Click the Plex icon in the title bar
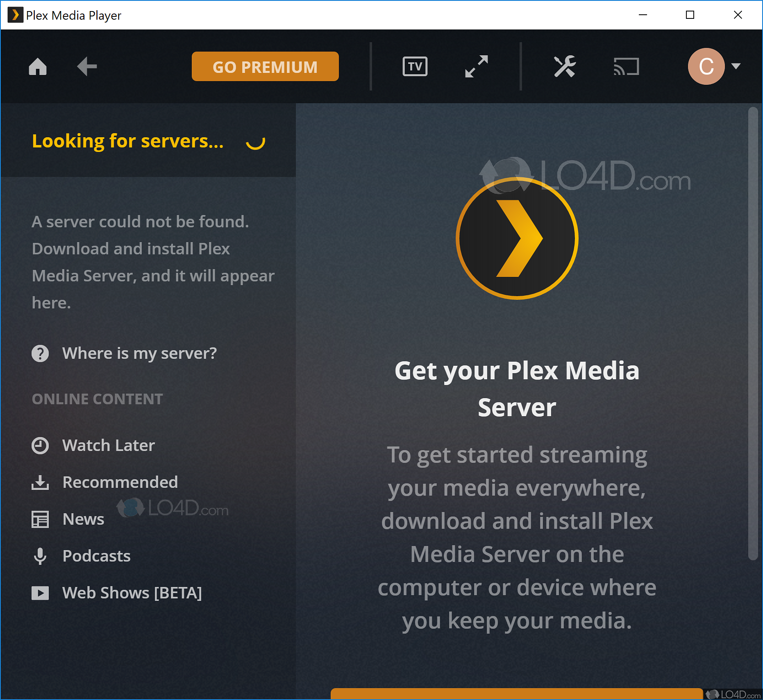 pos(15,15)
